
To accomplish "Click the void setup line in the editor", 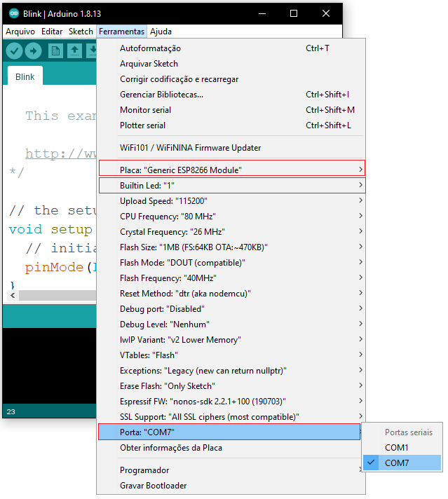I will [51, 229].
